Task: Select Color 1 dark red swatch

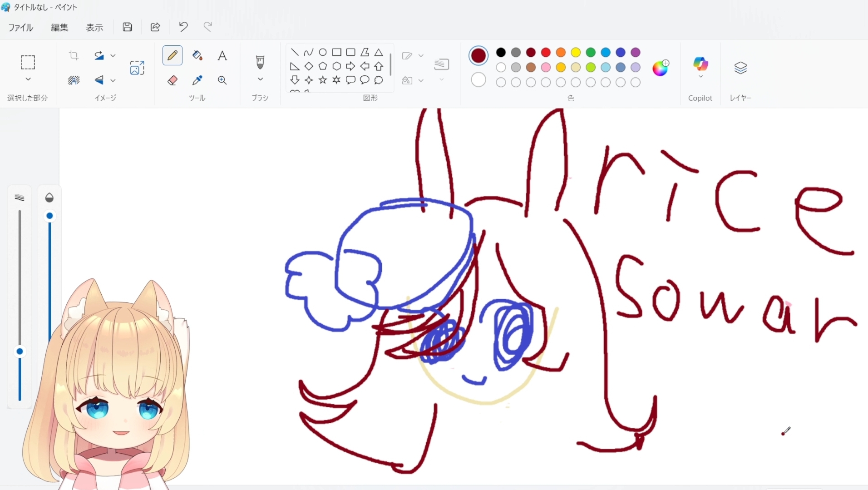Action: pyautogui.click(x=478, y=56)
